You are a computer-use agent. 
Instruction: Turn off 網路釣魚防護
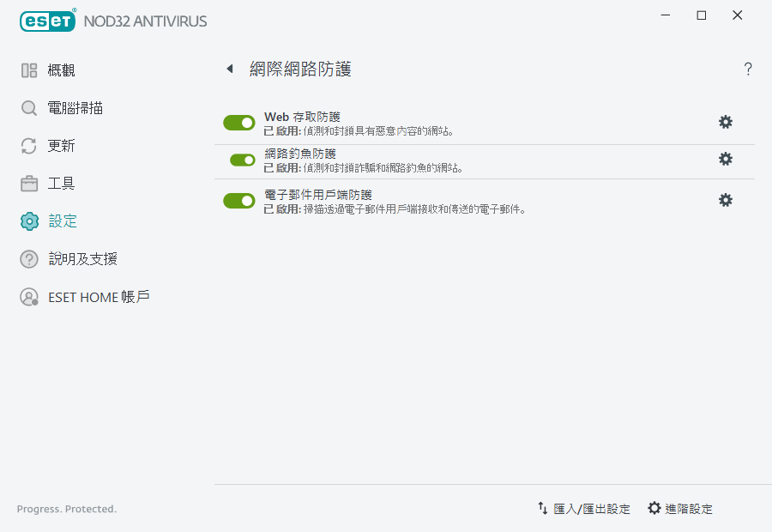tap(239, 159)
